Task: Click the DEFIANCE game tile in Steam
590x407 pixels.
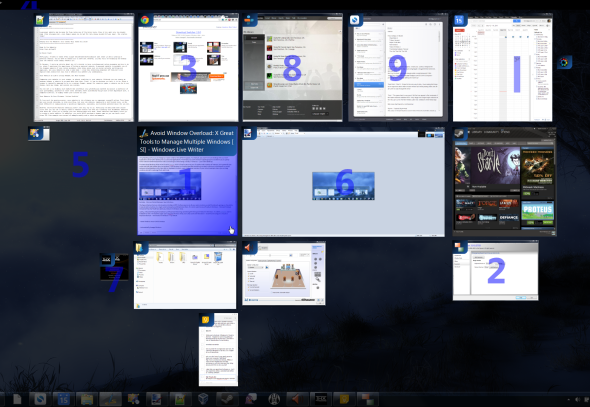Action: [508, 217]
